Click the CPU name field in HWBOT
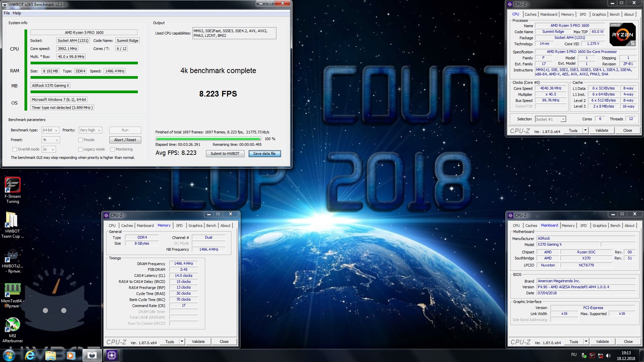This screenshot has width=644, height=362. [84, 33]
